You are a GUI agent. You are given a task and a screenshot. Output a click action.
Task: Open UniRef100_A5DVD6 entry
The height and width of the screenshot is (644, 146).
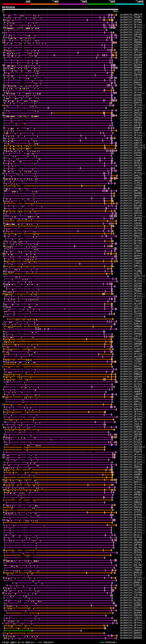pyautogui.click(x=131, y=615)
